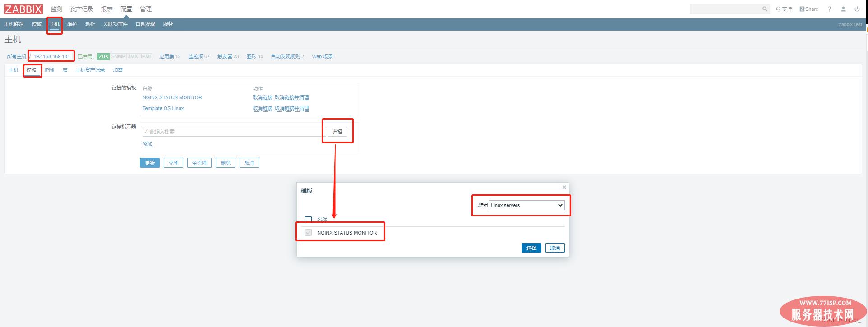Switch to the 主机 form tab

click(x=14, y=70)
